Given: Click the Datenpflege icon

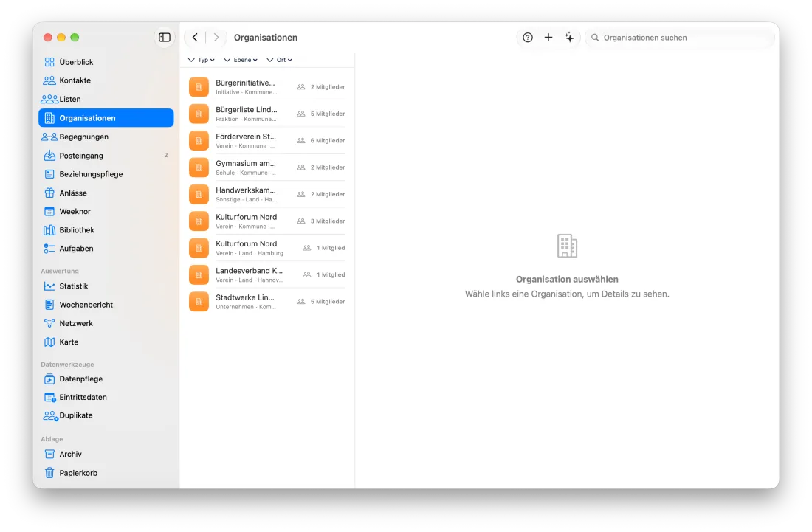Looking at the screenshot, I should [x=49, y=379].
